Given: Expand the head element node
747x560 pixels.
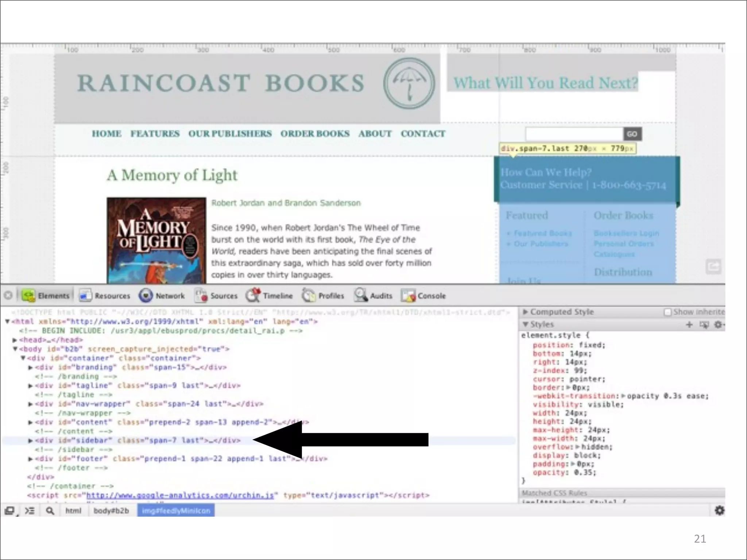Looking at the screenshot, I should pos(15,340).
